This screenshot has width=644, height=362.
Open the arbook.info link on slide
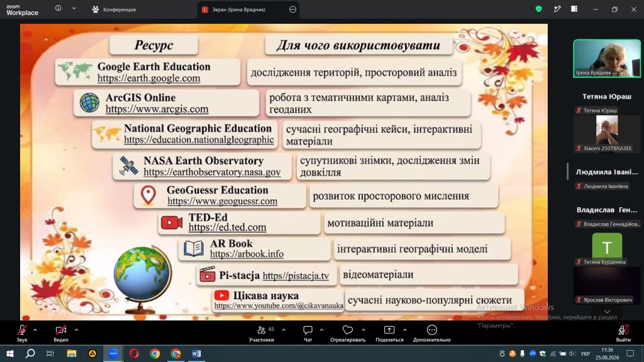click(x=247, y=254)
